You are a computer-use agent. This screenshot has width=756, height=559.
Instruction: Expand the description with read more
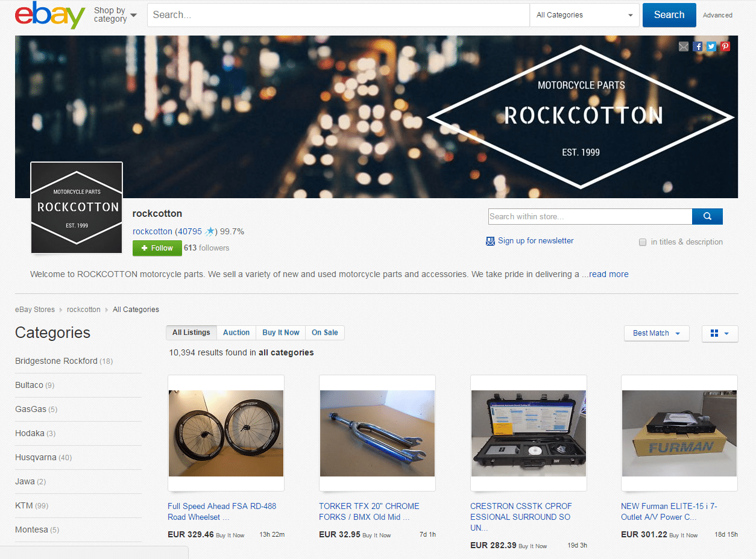tap(609, 274)
